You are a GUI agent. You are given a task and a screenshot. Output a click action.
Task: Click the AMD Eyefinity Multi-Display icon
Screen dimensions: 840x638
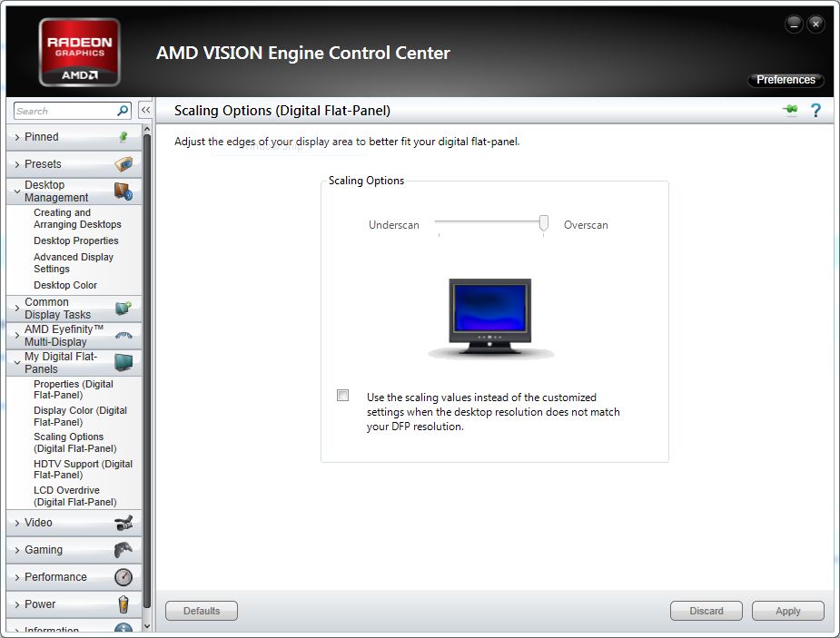tap(124, 336)
